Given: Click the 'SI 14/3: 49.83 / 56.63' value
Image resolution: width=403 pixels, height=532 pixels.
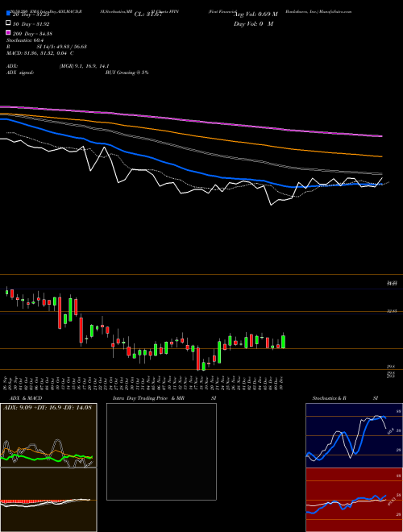Looking at the screenshot, I should point(61,47).
